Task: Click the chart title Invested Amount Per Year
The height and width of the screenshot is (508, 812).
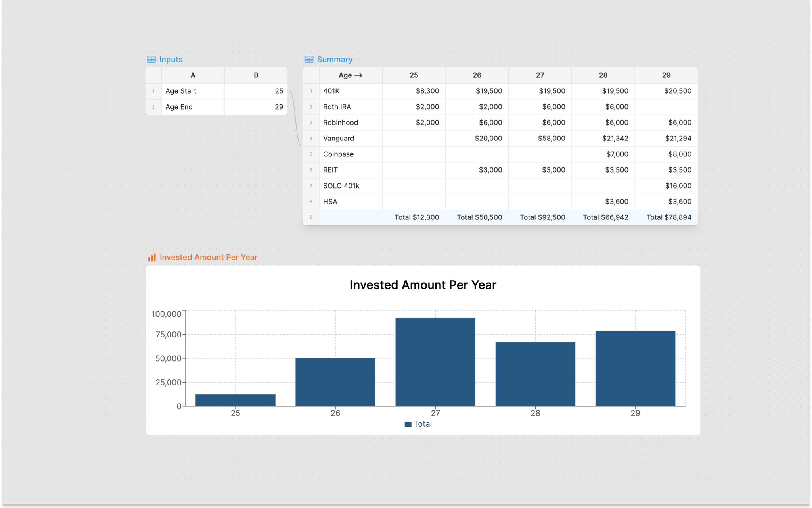Action: tap(423, 285)
